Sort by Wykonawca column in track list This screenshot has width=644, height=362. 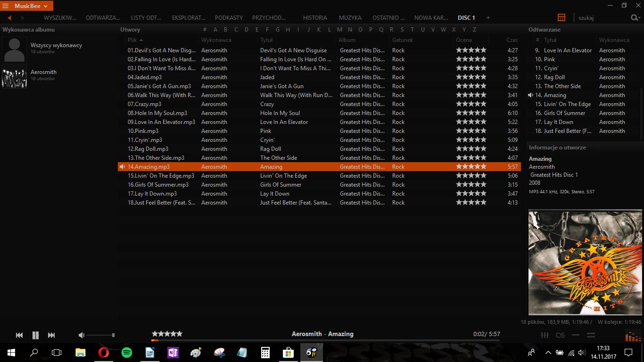(216, 40)
